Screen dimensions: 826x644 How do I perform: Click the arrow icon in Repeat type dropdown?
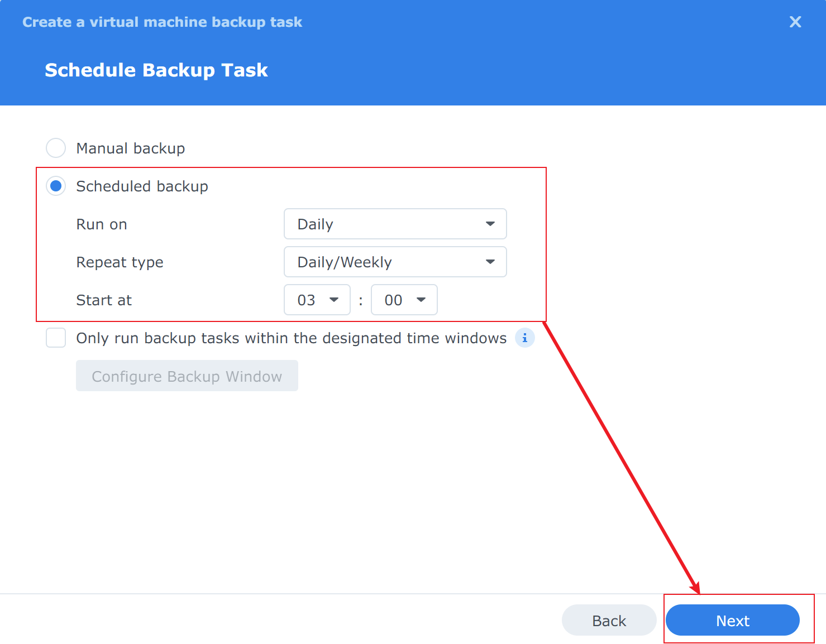[x=490, y=262]
